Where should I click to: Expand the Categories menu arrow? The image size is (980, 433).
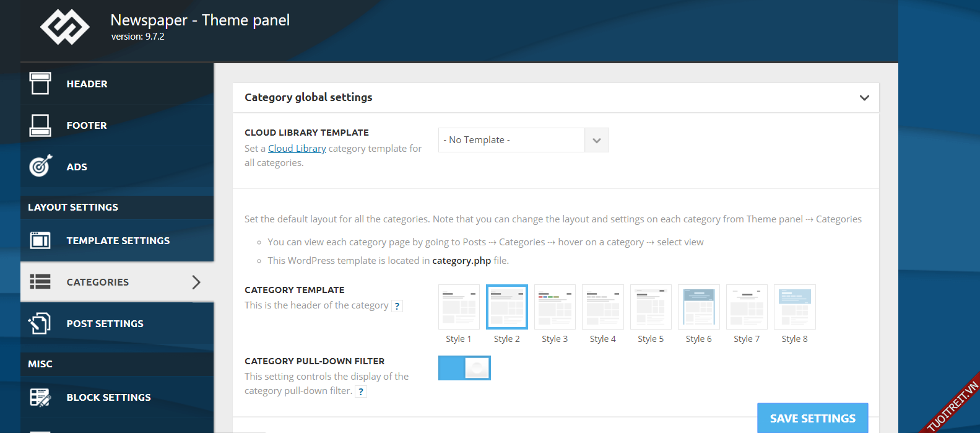196,282
